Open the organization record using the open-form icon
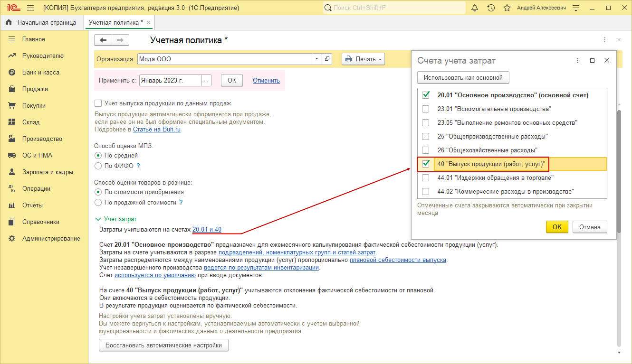Viewport: 632px width, 364px height. pyautogui.click(x=326, y=59)
